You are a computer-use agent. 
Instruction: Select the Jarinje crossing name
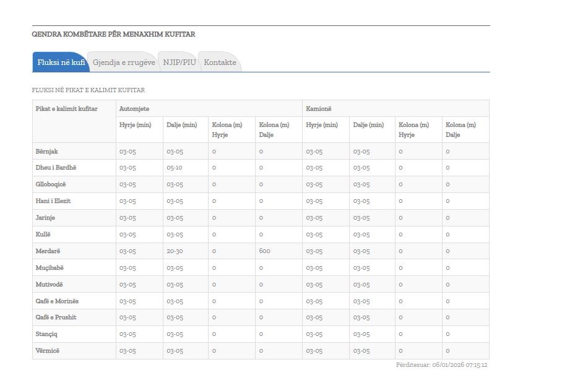(46, 218)
